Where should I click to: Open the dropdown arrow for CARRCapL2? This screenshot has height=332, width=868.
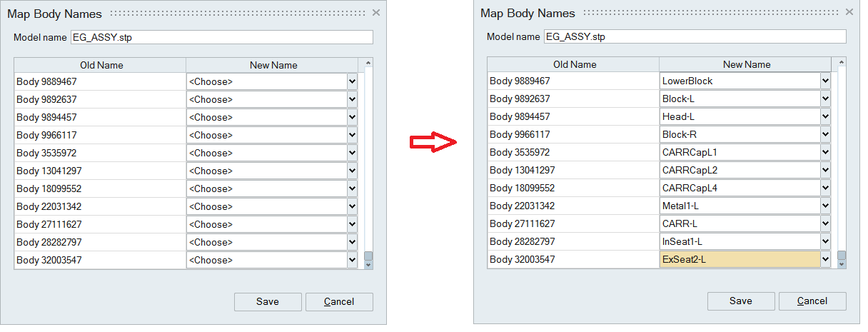tap(825, 170)
